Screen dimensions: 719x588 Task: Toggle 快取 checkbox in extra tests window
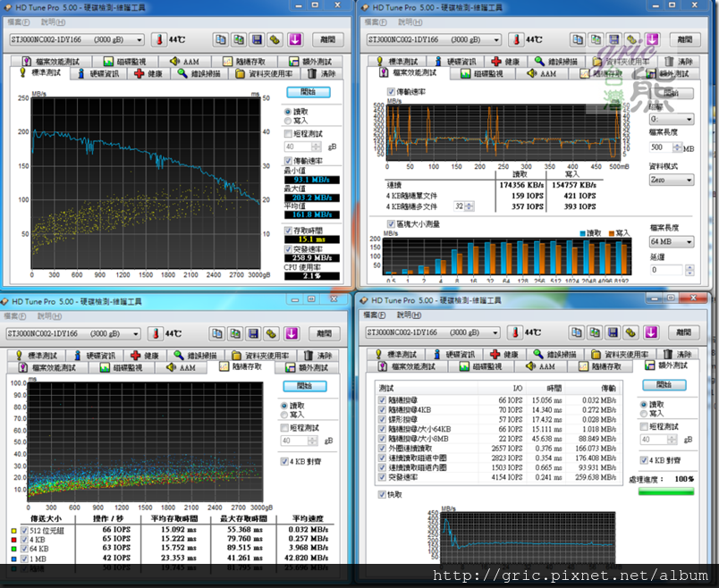tap(382, 494)
